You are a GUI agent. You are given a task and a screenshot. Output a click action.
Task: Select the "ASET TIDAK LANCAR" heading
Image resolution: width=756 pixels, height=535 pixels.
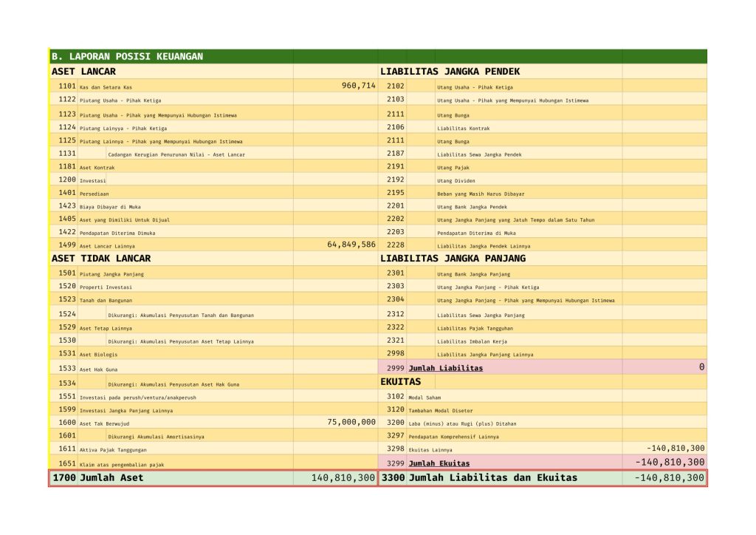coord(100,259)
